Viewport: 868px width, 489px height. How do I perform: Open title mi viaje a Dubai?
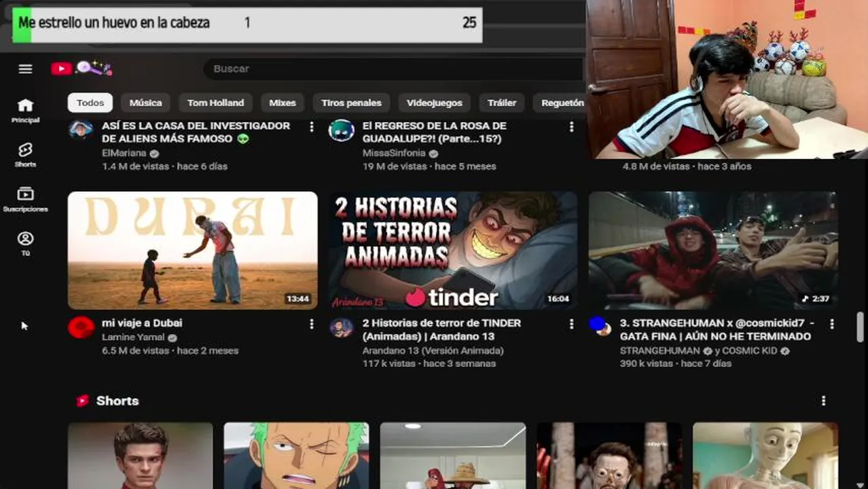click(x=142, y=323)
